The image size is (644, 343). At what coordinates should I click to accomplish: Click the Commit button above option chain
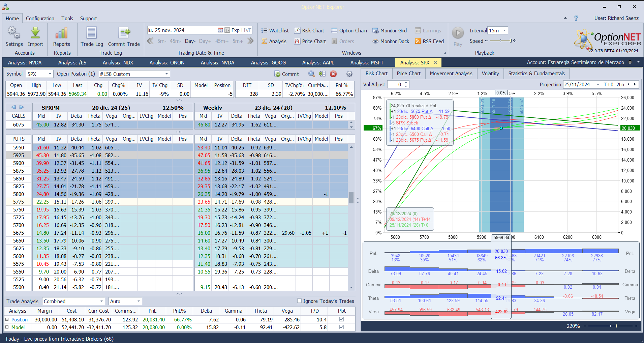pyautogui.click(x=287, y=74)
